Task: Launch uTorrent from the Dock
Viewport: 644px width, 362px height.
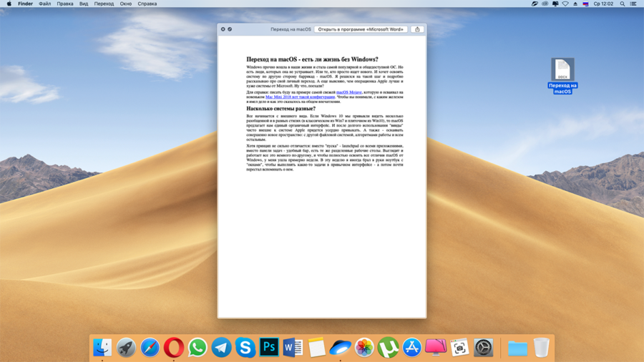Action: 388,348
